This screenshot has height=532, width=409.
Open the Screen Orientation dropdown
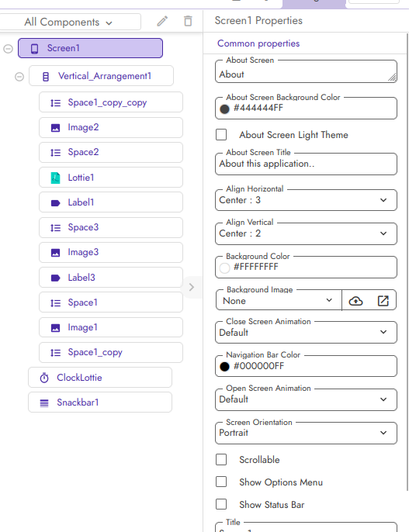[306, 433]
